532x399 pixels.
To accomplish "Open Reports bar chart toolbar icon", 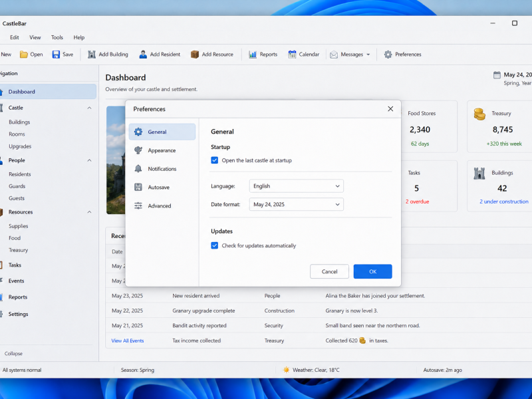I will pos(253,55).
